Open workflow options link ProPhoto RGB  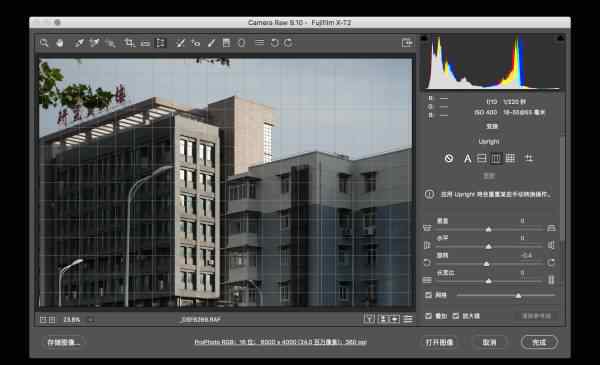pyautogui.click(x=280, y=342)
